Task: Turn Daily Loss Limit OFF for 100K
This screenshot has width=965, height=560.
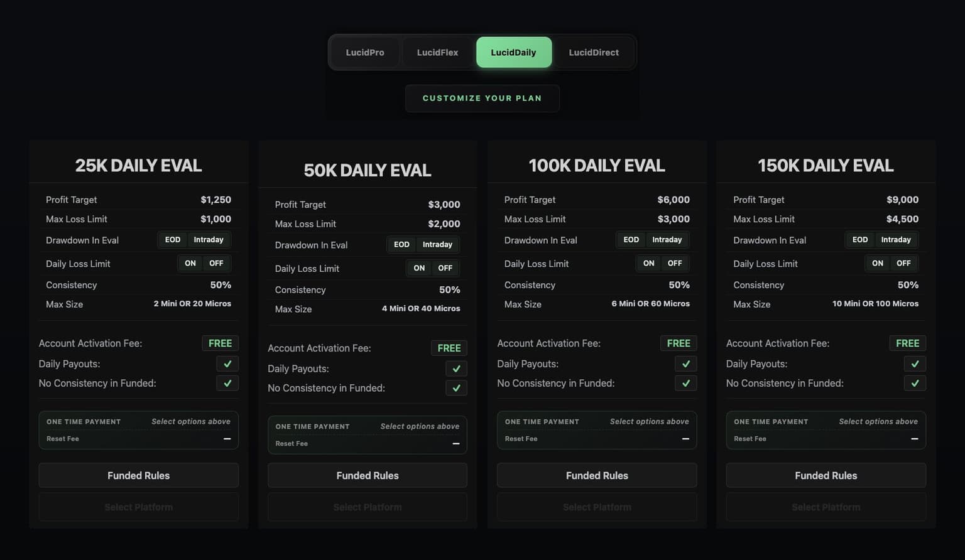Action: tap(675, 263)
